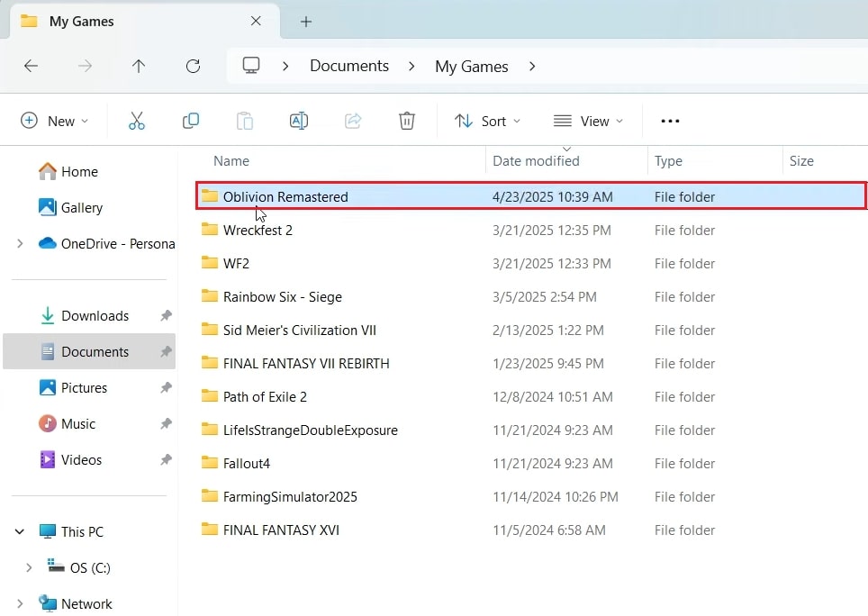Sort by the Type column header
868x616 pixels.
(x=668, y=161)
